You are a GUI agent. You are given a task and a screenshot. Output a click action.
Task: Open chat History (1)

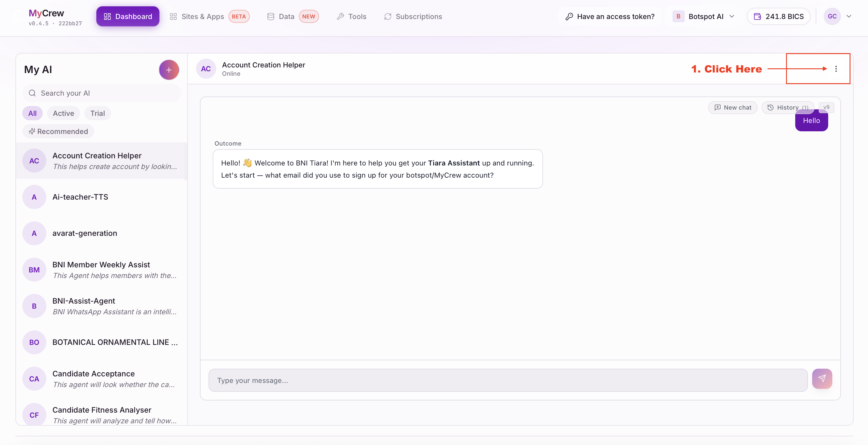pos(788,108)
